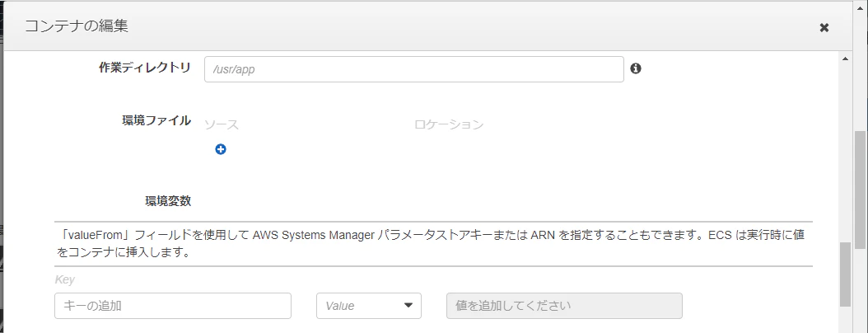Focus the 作業ディレクトリ /usr/app input
868x333 pixels.
(x=414, y=69)
